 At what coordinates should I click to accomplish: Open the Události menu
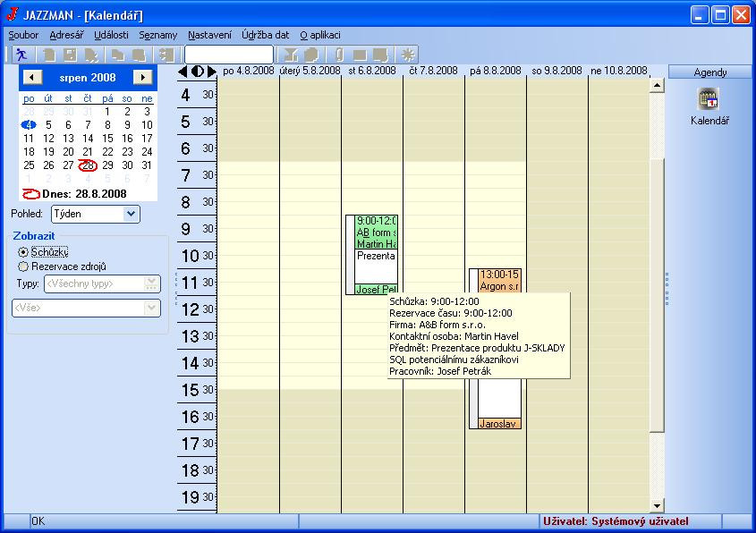coord(111,35)
